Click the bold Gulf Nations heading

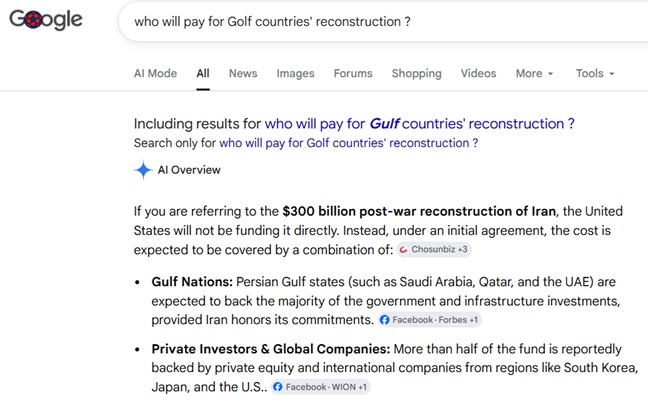[192, 282]
